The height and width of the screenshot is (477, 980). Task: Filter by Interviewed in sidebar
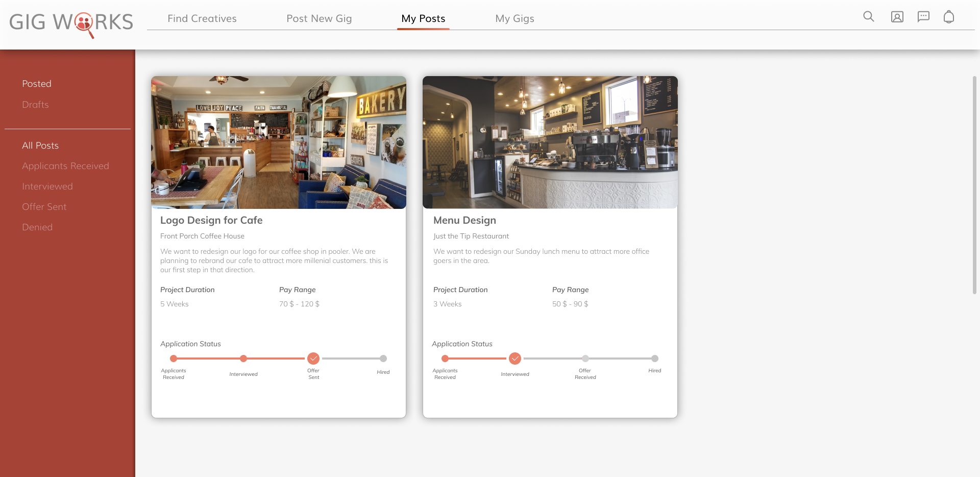pos(47,186)
